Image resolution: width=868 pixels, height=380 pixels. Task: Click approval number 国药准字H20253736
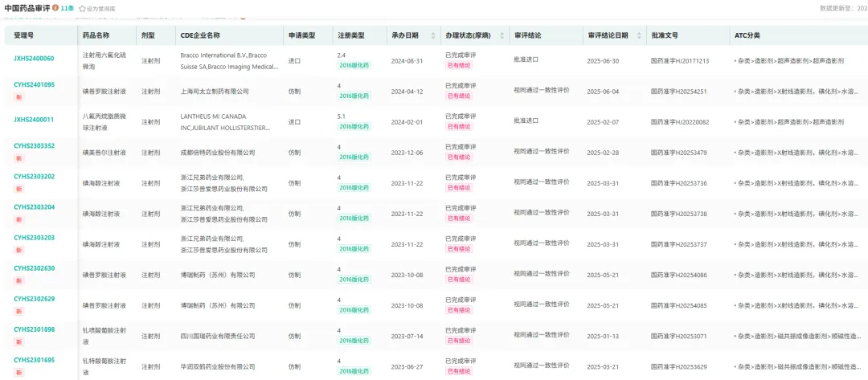tap(678, 183)
